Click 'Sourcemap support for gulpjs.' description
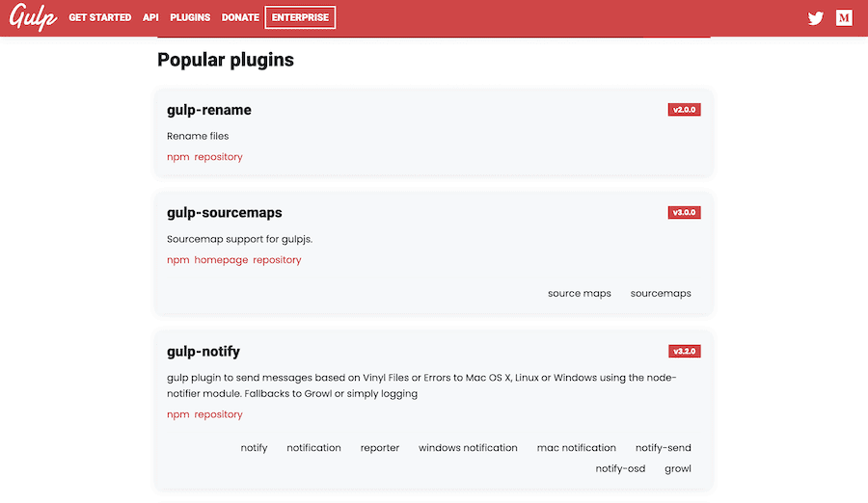 [240, 239]
